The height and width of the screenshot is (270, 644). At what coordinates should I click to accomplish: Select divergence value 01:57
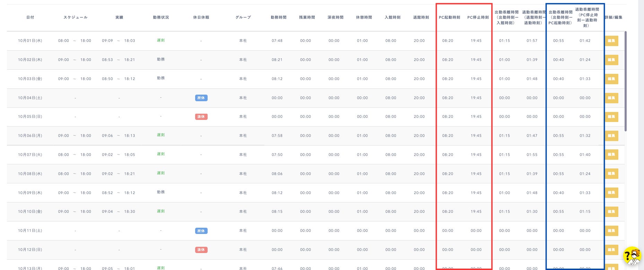pyautogui.click(x=532, y=41)
